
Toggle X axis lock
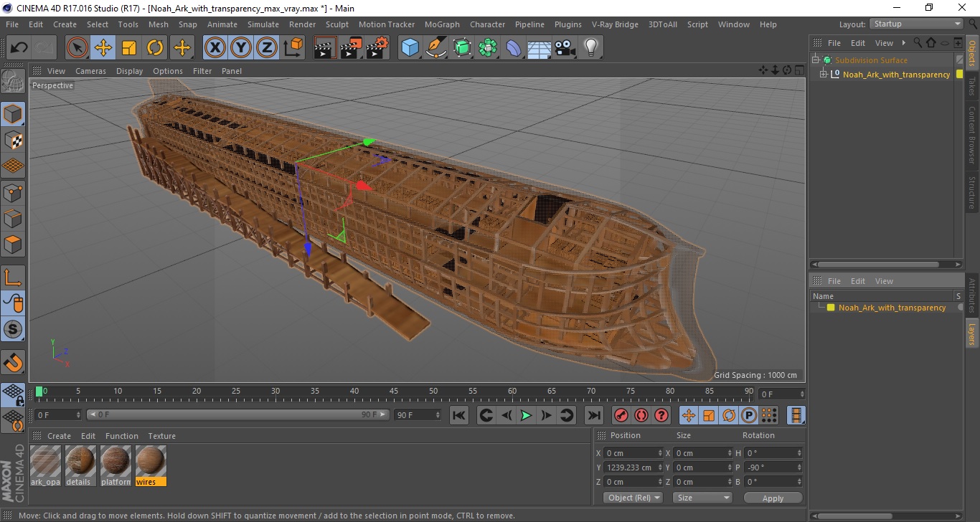click(215, 48)
